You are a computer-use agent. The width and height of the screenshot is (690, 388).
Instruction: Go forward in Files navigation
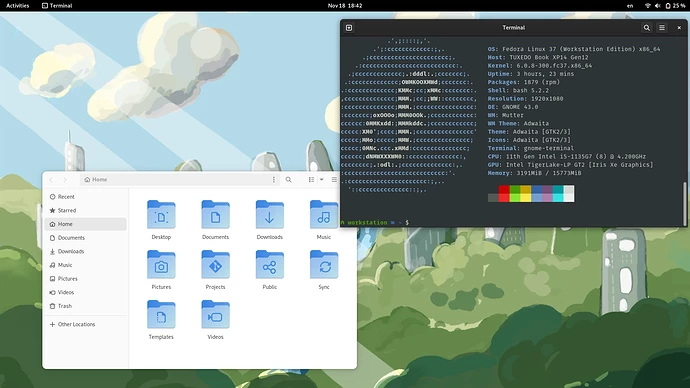pyautogui.click(x=65, y=179)
